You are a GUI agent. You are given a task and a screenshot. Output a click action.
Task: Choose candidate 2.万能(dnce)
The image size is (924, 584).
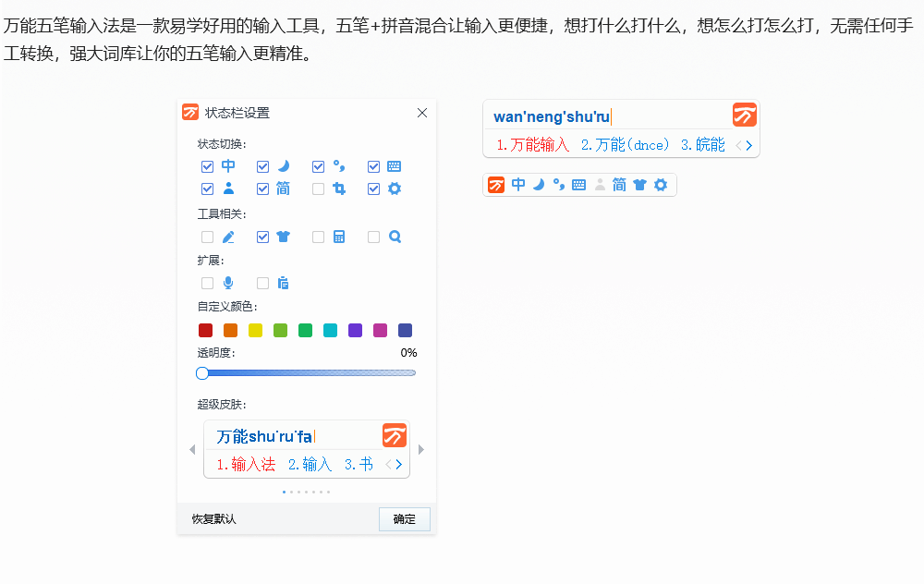coord(626,145)
